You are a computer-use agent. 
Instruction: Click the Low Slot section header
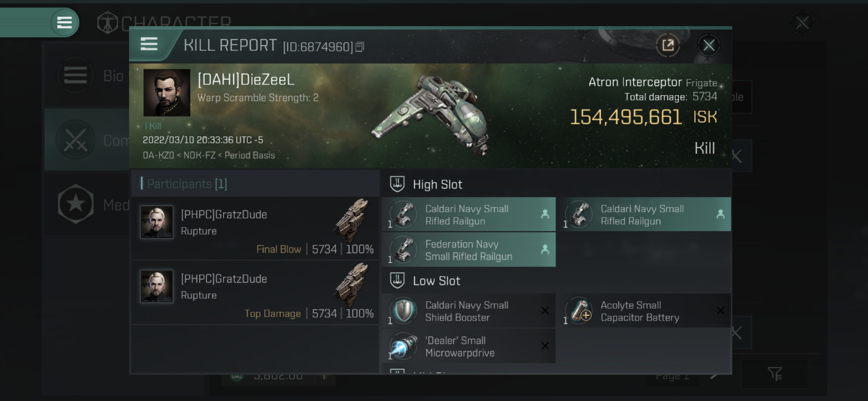pyautogui.click(x=436, y=281)
